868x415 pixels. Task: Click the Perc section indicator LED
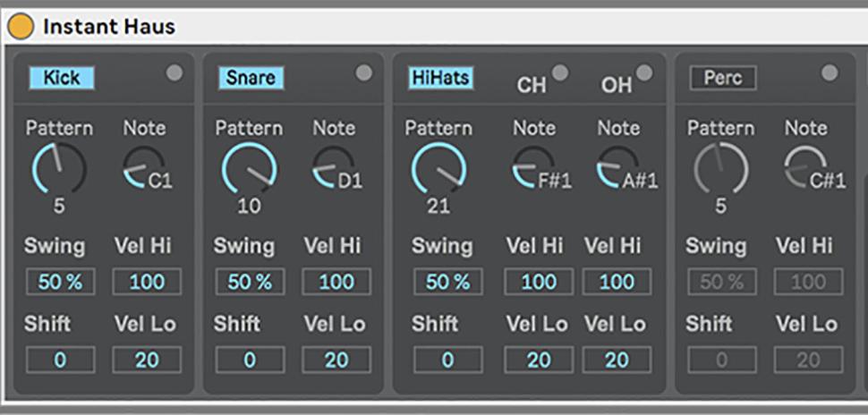[830, 73]
